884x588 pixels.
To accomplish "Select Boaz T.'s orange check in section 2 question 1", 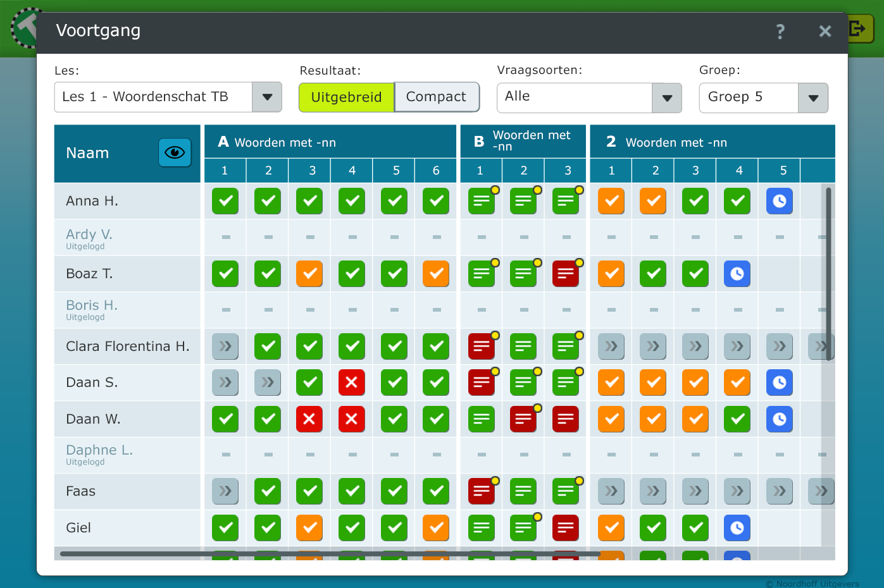I will (611, 274).
